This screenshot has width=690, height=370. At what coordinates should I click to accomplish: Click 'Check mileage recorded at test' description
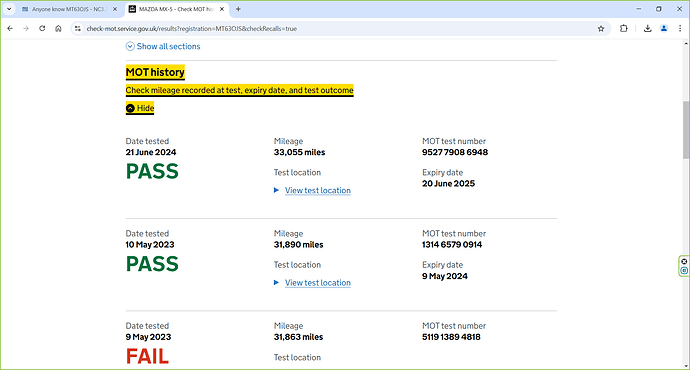[x=239, y=90]
